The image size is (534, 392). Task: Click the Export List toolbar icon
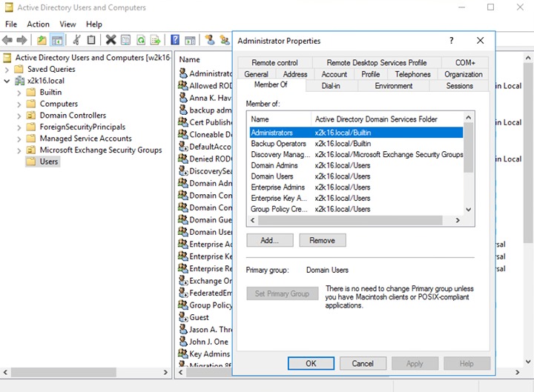[154, 40]
